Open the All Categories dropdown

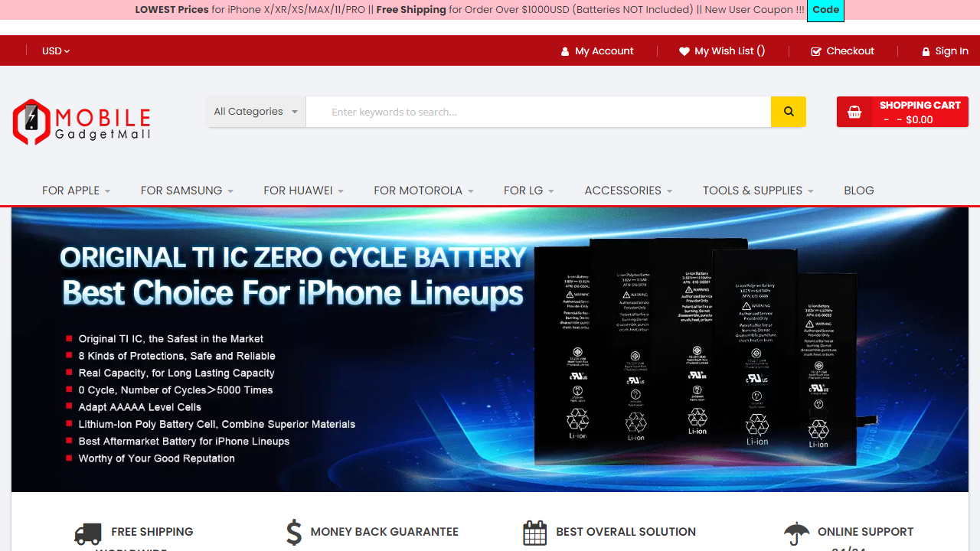tap(256, 112)
